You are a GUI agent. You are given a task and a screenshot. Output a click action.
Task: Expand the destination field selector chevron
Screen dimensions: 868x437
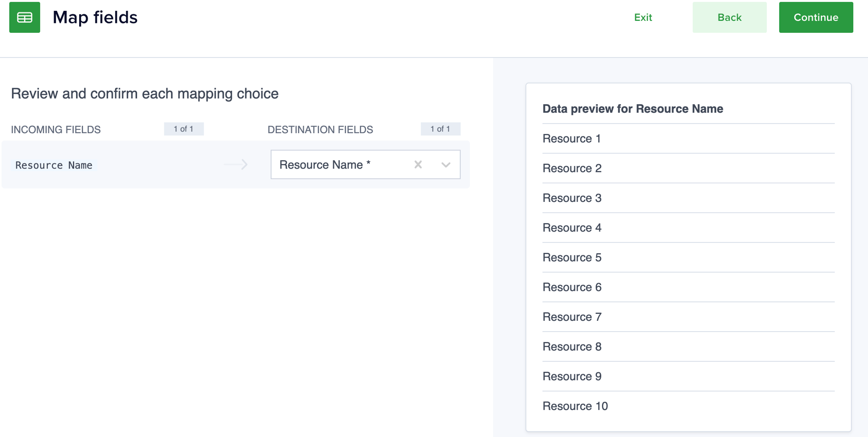tap(446, 164)
